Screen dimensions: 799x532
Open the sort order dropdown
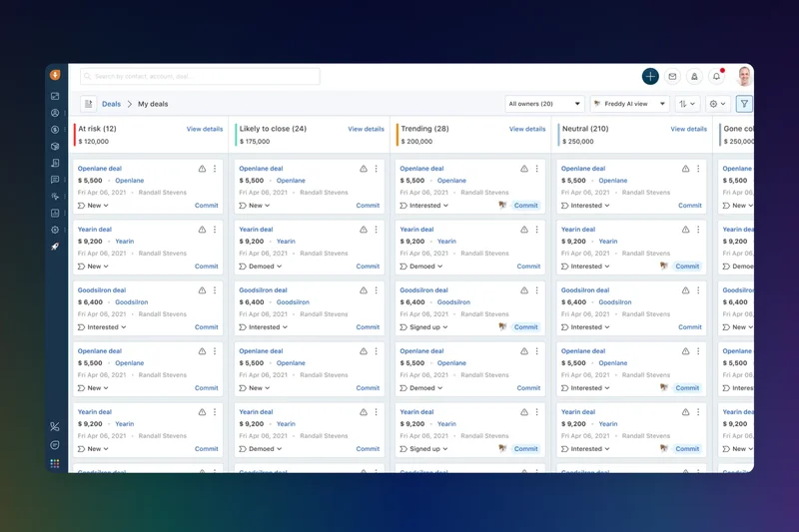[x=688, y=104]
